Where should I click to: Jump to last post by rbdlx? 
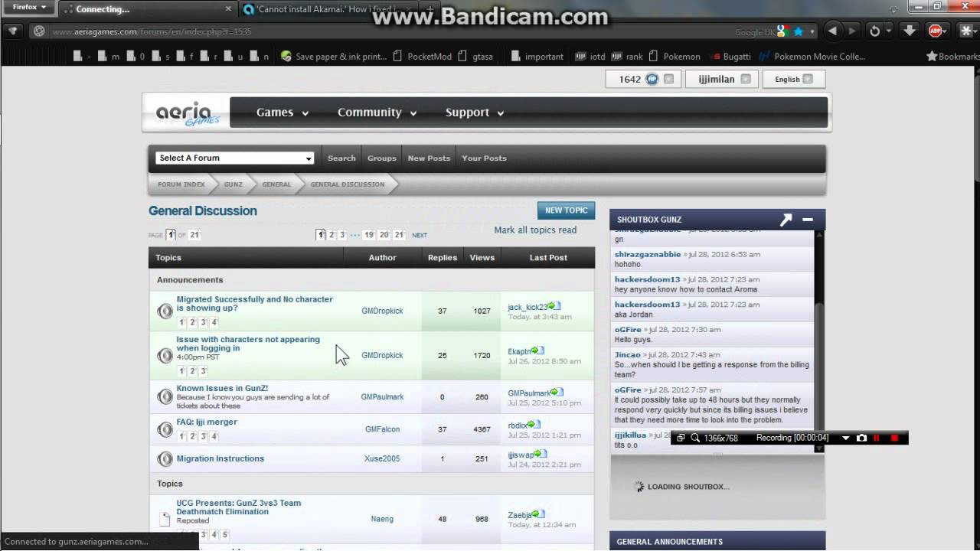pyautogui.click(x=534, y=425)
